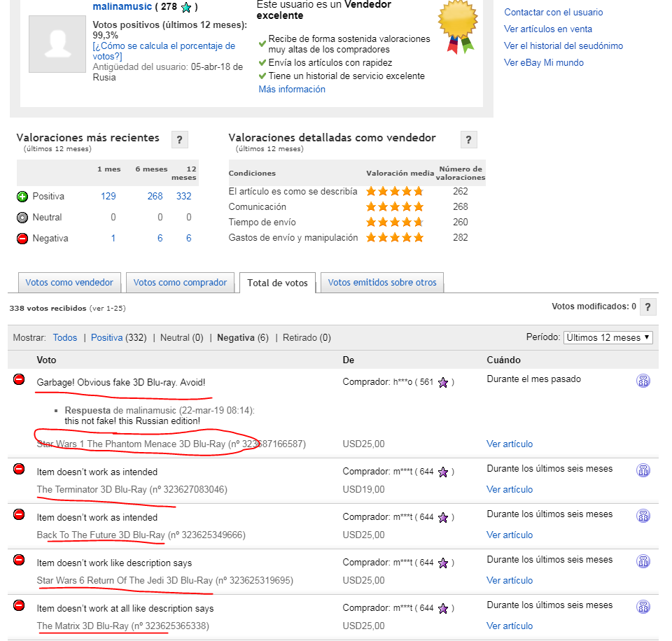Click negative icon on Back To The Future row
Image resolution: width=672 pixels, height=641 pixels.
coord(19,514)
